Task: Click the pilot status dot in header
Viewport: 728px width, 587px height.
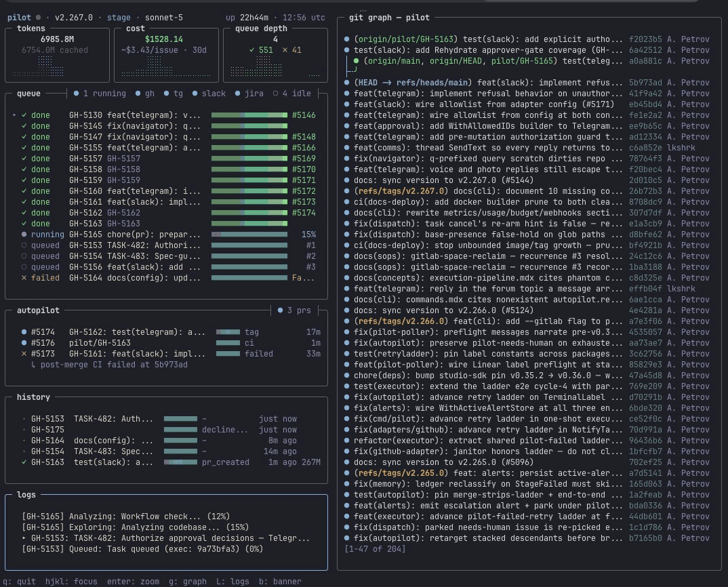Action: (x=39, y=18)
